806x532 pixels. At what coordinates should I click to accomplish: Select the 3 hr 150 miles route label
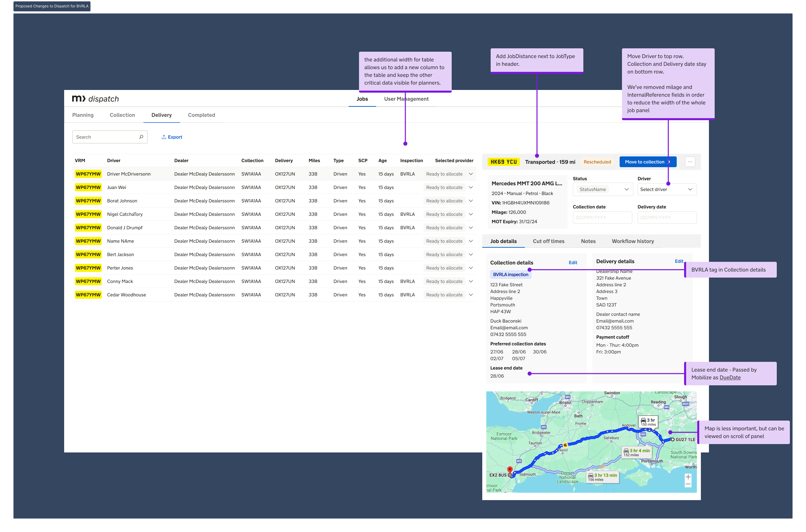[x=648, y=422]
